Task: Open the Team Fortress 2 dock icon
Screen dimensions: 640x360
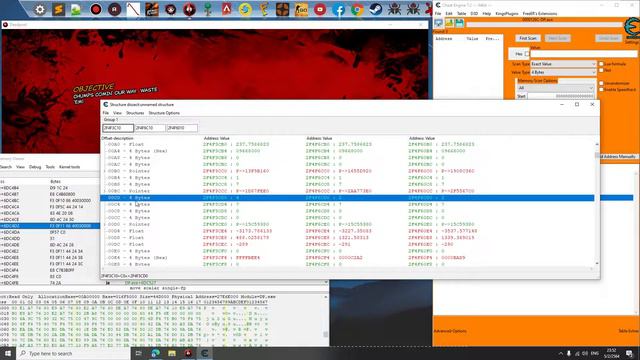Action: tap(282, 9)
